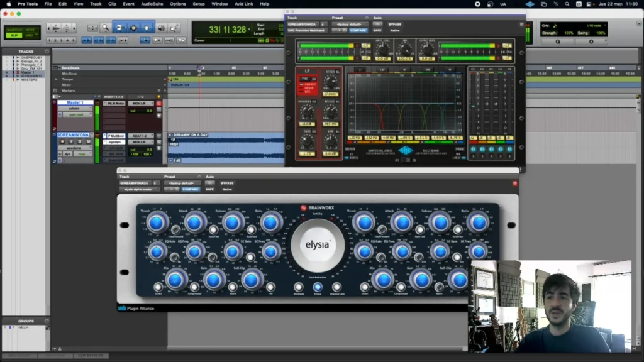Viewport: 644px width, 362px height.
Task: Toggle left channel Warm button on elysia
Action: point(233,287)
